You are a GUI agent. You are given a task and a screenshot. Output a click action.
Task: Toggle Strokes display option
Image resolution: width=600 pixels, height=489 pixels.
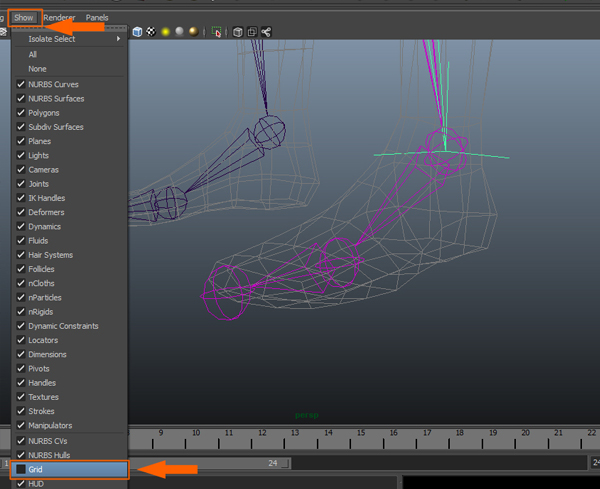(x=69, y=411)
